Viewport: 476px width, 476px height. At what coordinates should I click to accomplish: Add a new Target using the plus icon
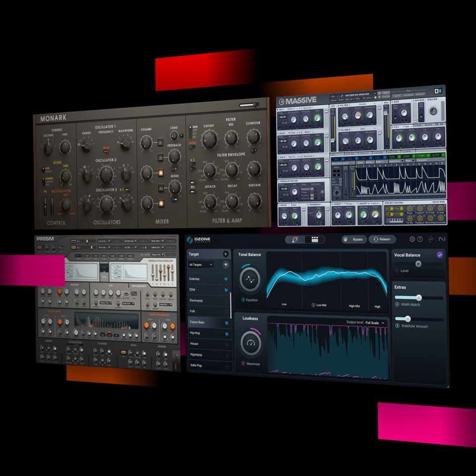[x=226, y=254]
